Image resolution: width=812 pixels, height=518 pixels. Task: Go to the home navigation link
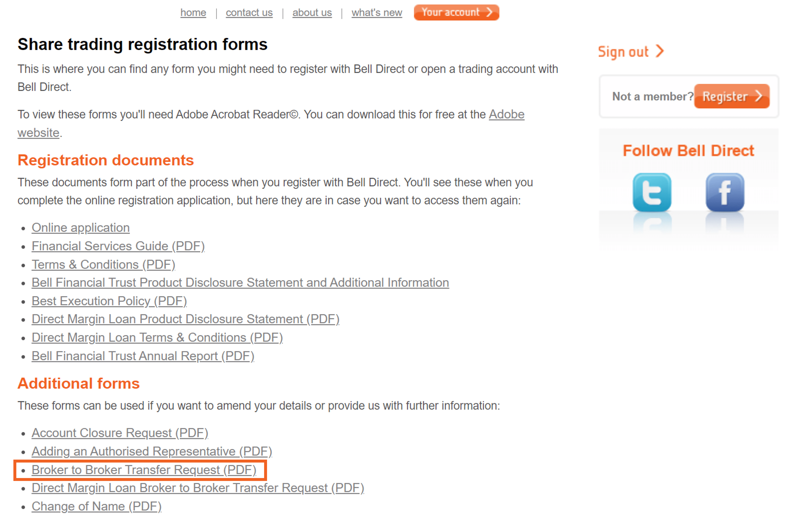point(193,13)
